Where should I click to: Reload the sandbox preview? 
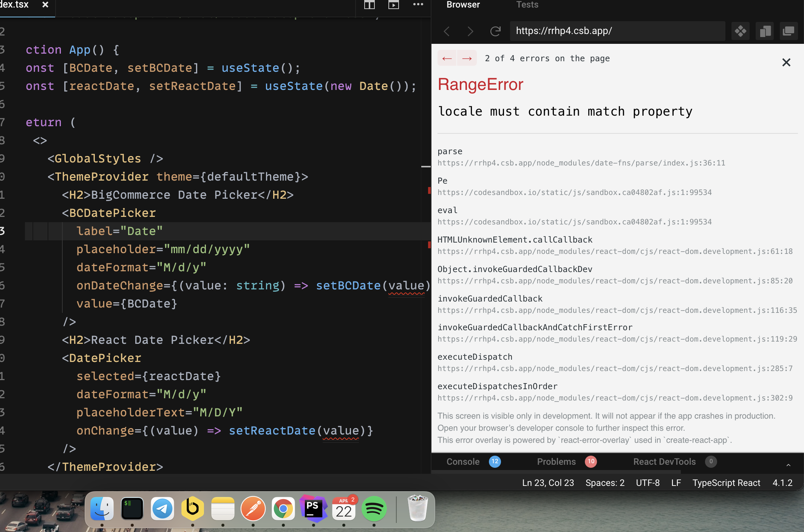(495, 31)
